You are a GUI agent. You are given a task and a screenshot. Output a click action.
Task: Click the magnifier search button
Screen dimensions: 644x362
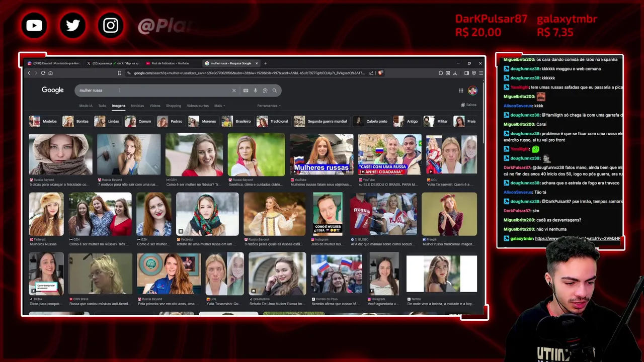click(274, 90)
